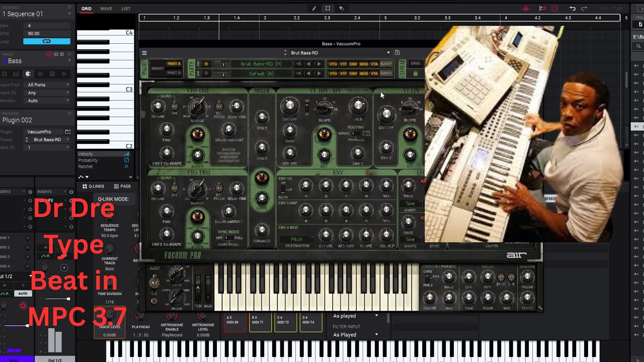The height and width of the screenshot is (362, 644).
Task: Save preset via disk icon
Action: [x=397, y=53]
